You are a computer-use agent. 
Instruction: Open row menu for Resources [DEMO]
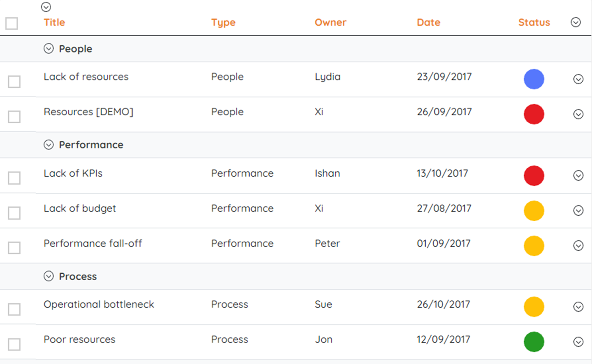[578, 114]
